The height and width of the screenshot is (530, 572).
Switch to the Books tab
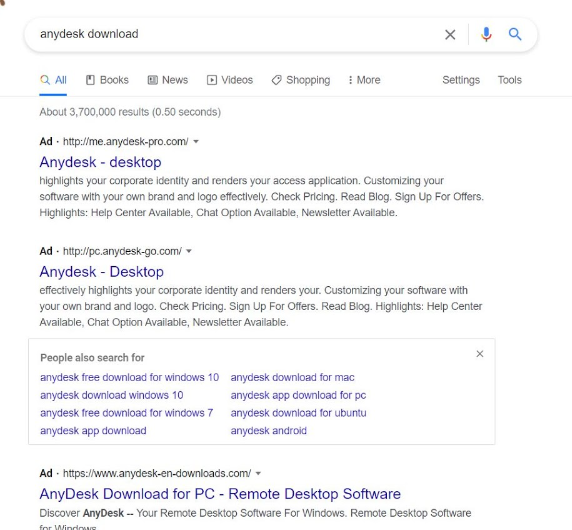click(x=107, y=80)
